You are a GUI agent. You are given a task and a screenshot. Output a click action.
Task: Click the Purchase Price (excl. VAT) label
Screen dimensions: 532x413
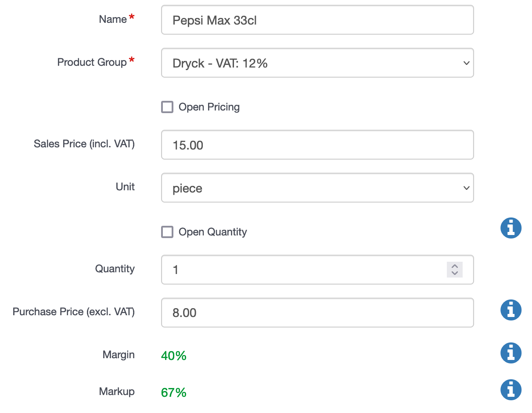coord(74,312)
